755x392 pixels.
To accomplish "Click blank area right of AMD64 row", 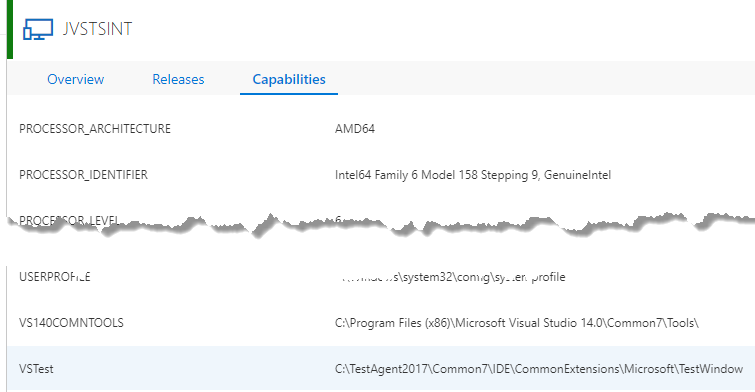I will [563, 129].
